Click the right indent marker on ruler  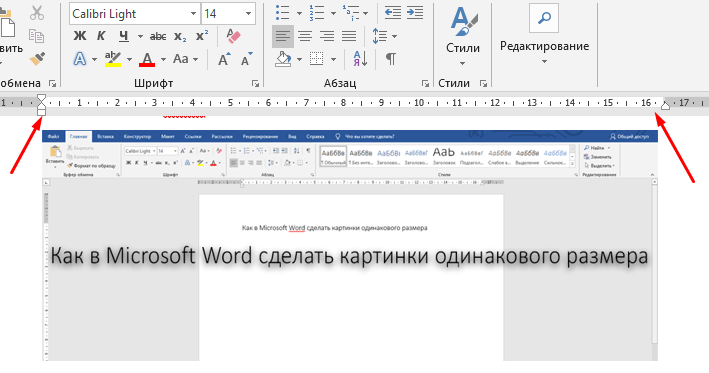[665, 106]
